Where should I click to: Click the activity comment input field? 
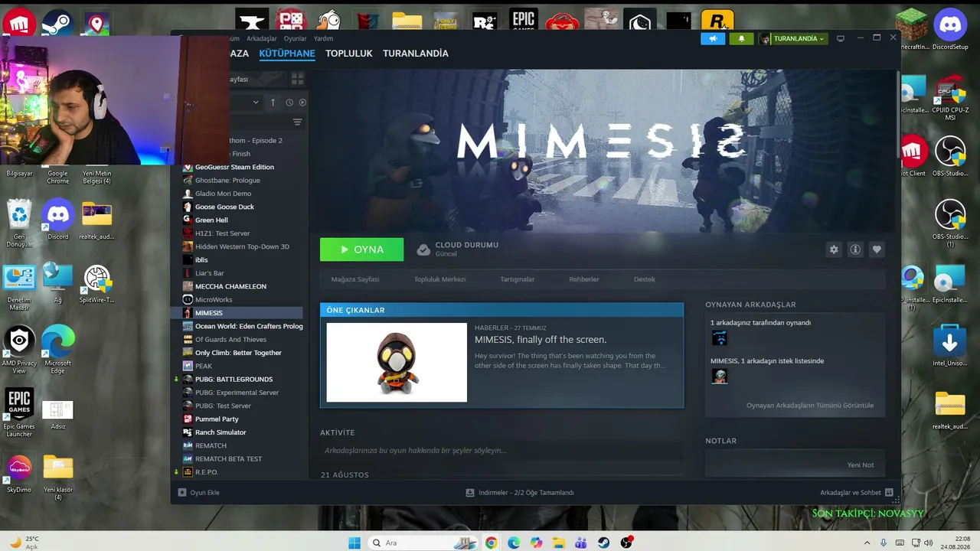pos(501,451)
